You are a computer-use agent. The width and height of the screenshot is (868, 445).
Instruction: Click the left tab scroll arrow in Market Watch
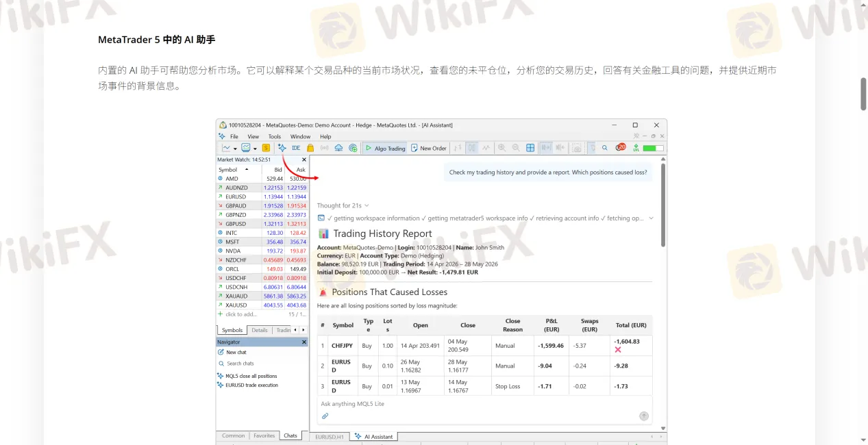click(x=295, y=330)
